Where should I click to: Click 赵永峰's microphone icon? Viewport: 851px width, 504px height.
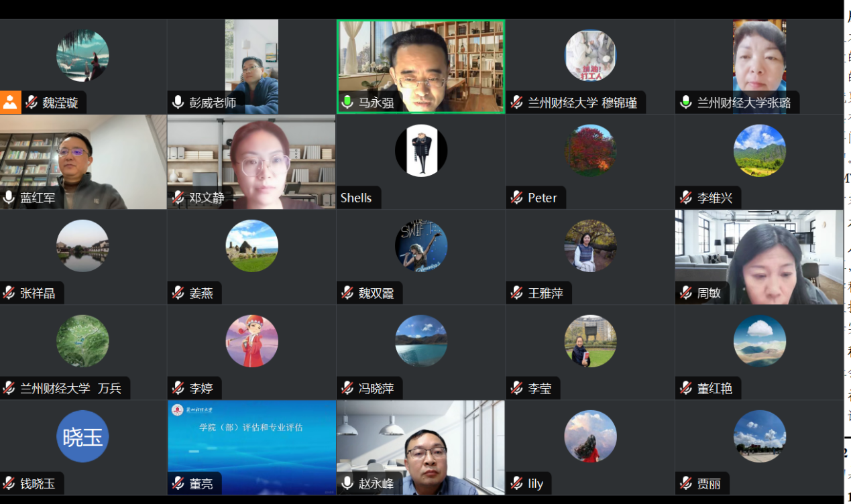click(347, 483)
